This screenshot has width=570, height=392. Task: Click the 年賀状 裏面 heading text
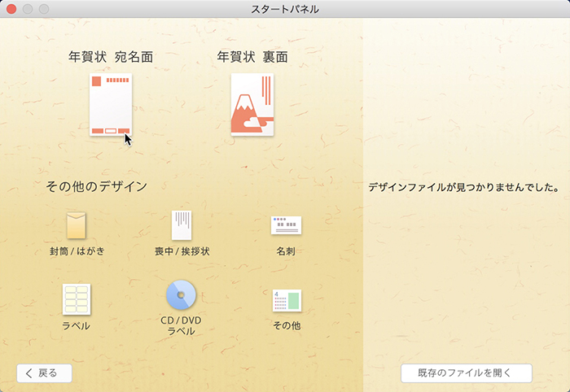252,57
